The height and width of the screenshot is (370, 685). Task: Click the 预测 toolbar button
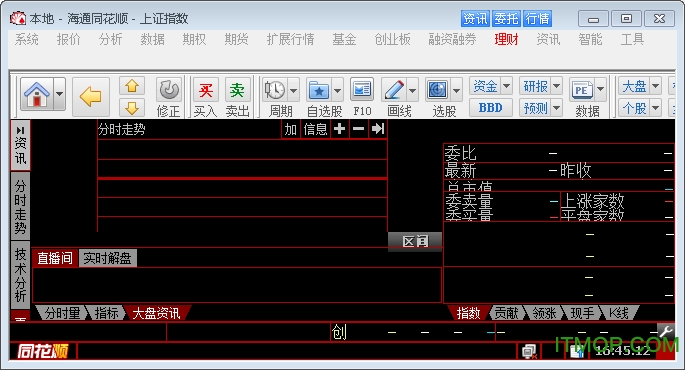535,107
